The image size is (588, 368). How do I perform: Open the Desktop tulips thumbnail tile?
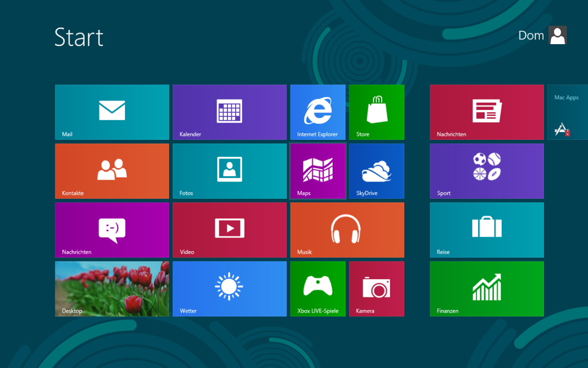pos(112,289)
